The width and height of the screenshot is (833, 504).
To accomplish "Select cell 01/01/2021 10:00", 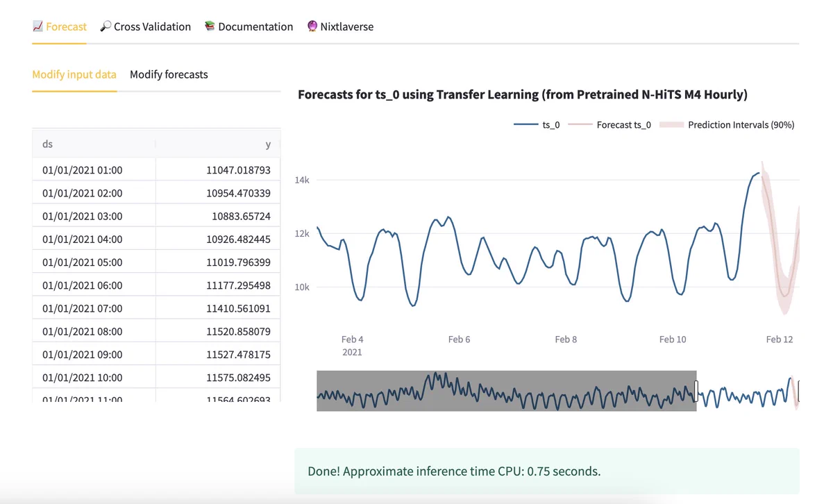I will tap(94, 377).
